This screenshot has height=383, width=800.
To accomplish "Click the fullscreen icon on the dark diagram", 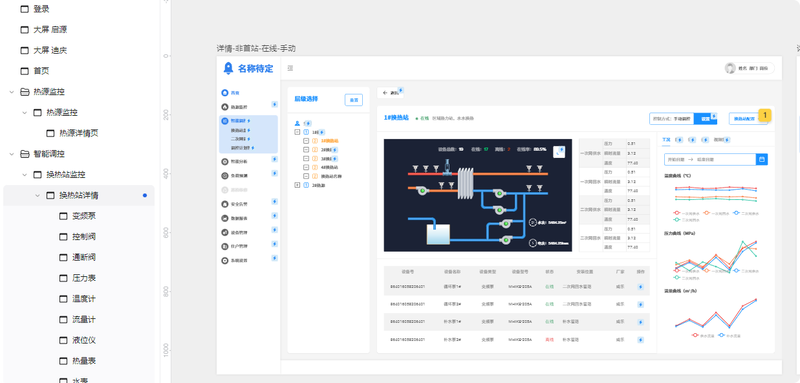I will [x=559, y=152].
